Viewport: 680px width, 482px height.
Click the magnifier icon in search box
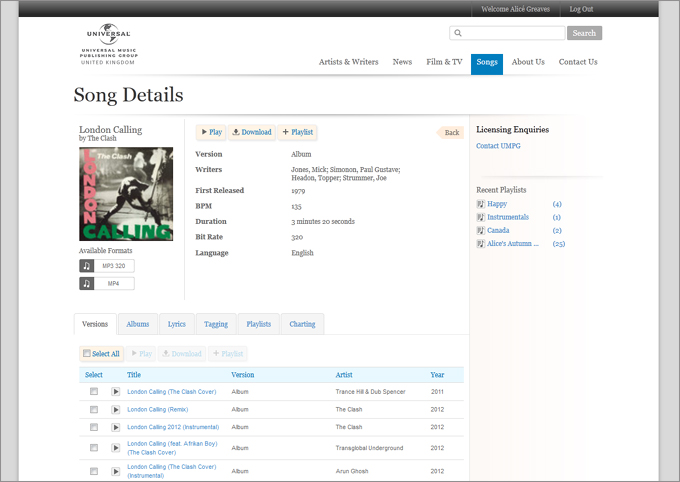point(458,33)
